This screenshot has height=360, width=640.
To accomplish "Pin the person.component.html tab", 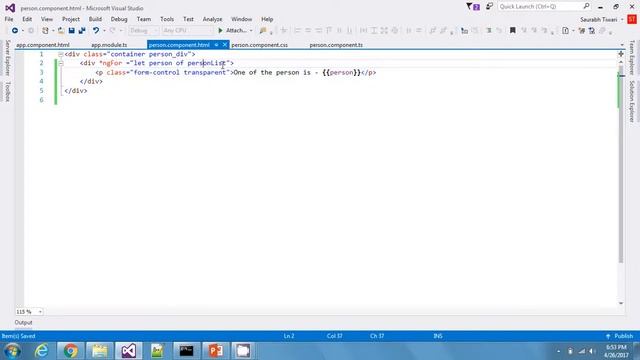I will (216, 45).
